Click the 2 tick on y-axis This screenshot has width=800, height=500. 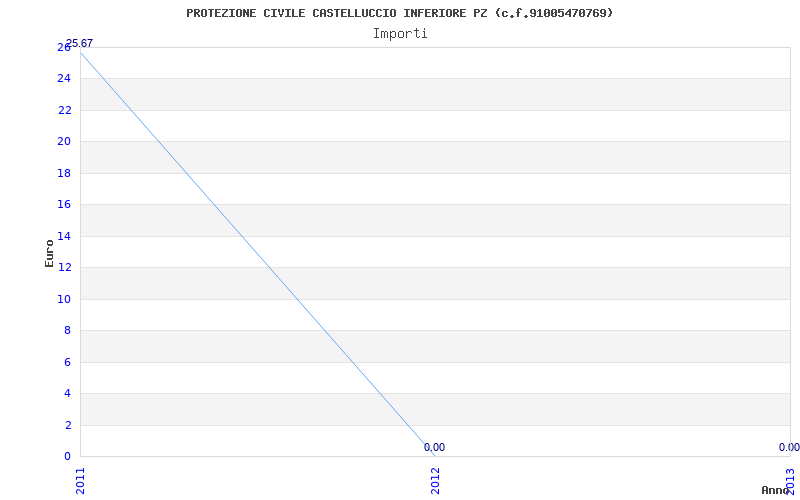pyautogui.click(x=68, y=425)
